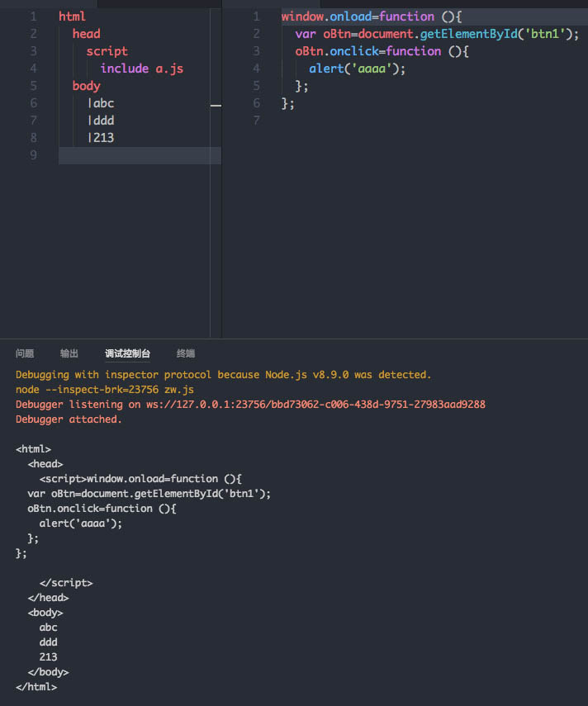Click the overview ruler marker beside left editor
588x706 pixels.
(216, 106)
